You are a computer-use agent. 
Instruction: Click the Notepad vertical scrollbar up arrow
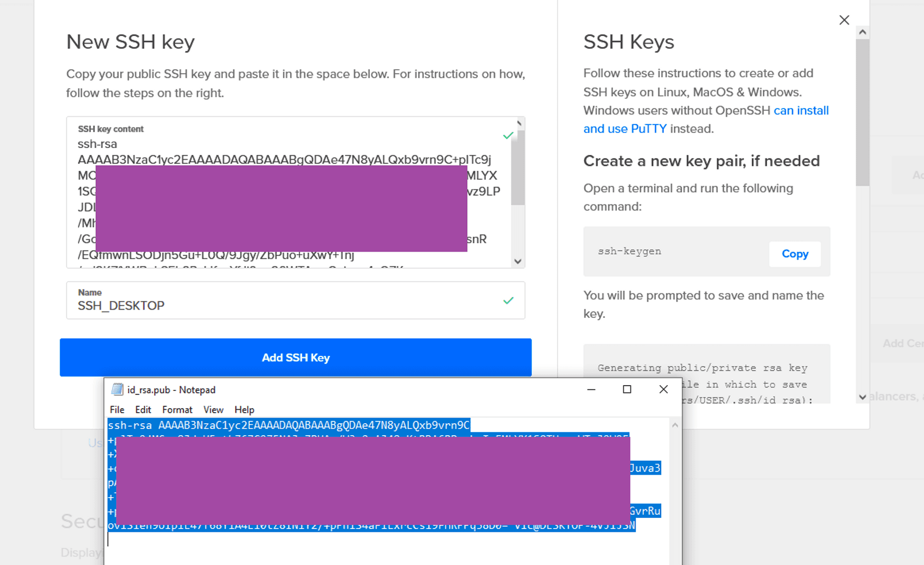675,425
